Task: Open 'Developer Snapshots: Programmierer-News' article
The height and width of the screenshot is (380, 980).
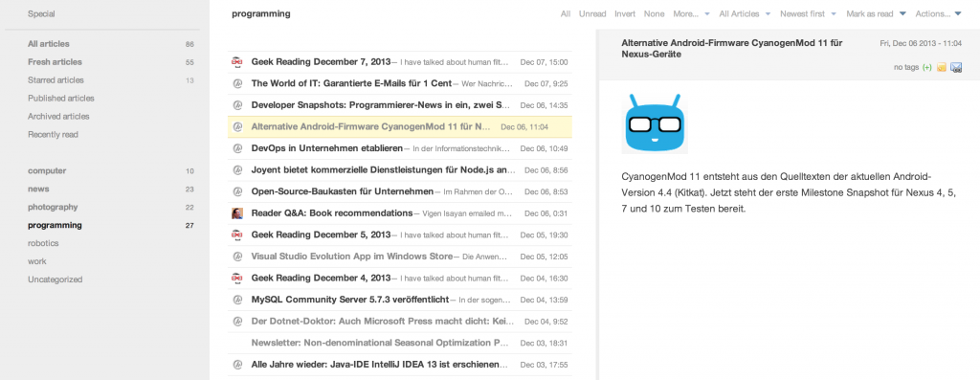Action: click(381, 105)
